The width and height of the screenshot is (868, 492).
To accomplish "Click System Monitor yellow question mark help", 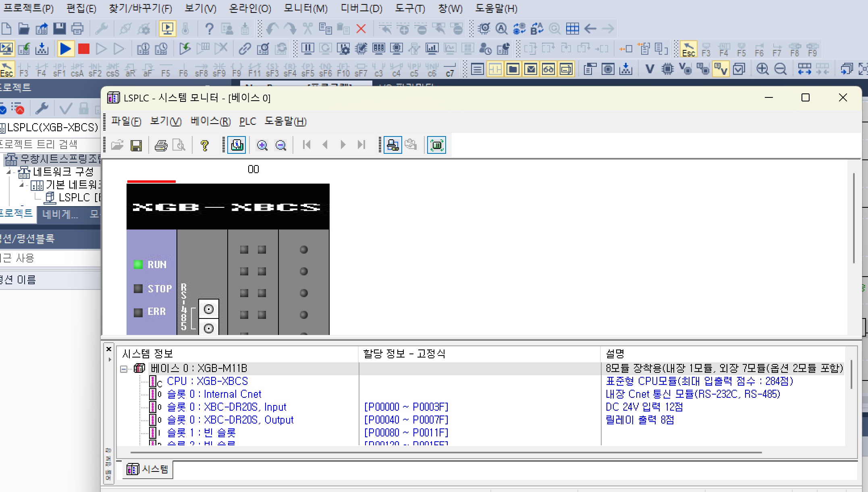I will (x=205, y=145).
